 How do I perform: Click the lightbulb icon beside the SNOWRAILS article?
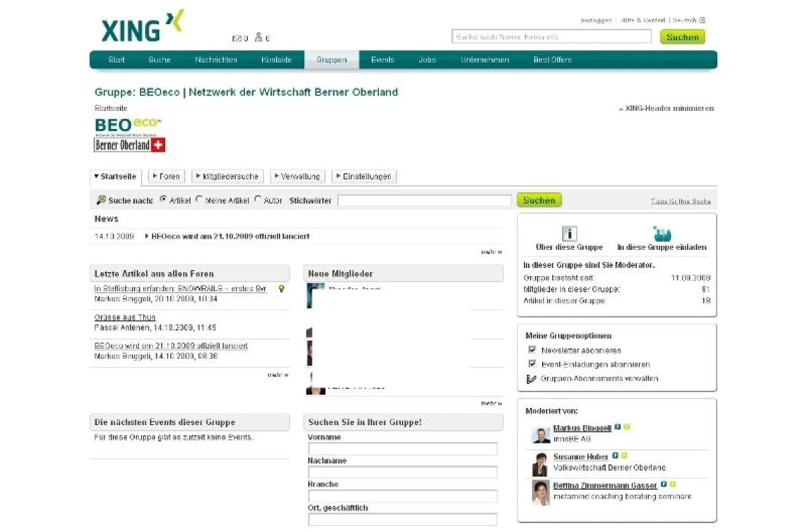click(x=281, y=288)
